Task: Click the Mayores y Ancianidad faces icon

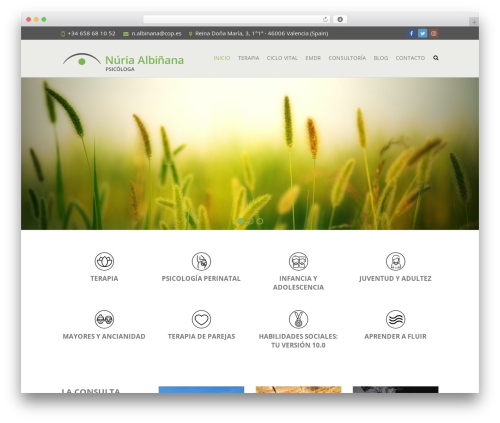Action: (104, 319)
